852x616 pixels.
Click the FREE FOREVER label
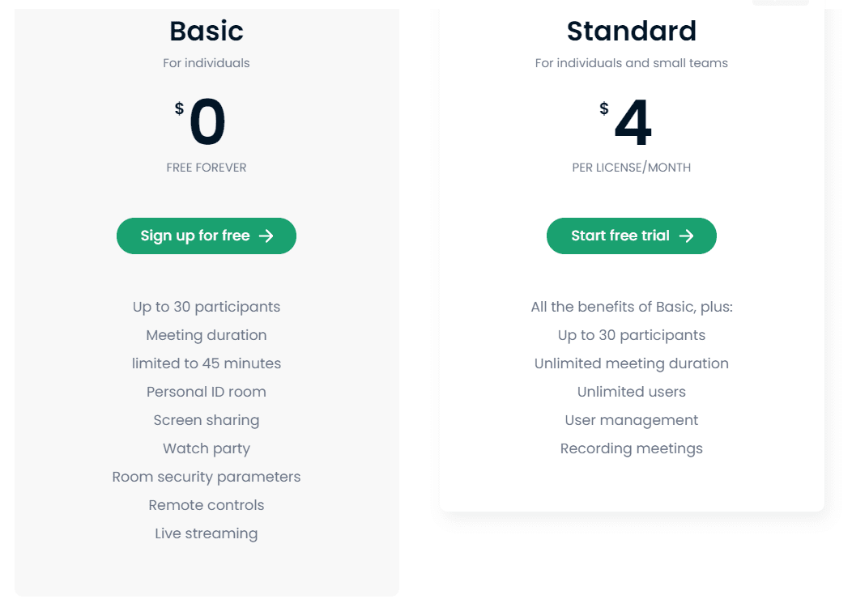point(207,168)
